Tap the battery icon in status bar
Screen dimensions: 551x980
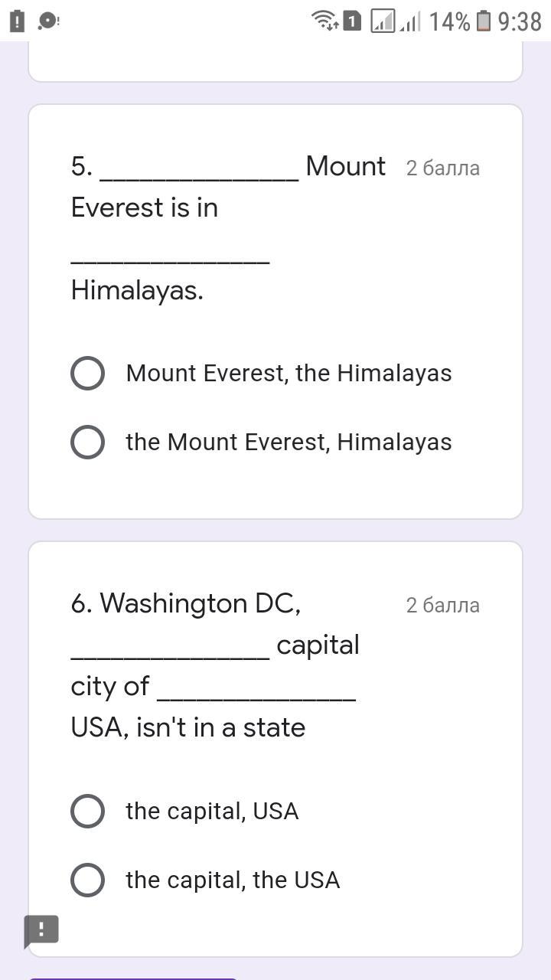[x=484, y=21]
